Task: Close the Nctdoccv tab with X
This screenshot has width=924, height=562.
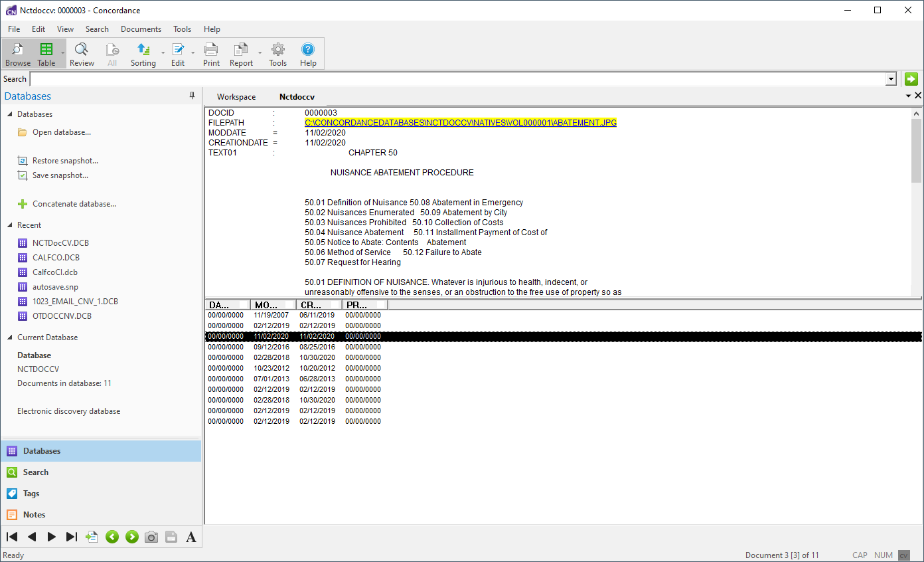Action: (x=918, y=96)
